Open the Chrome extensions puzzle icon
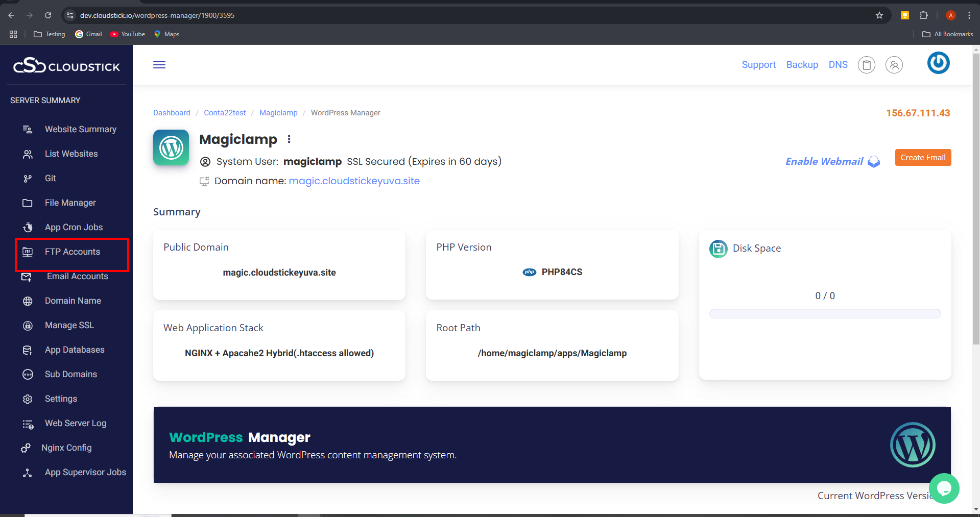 tap(923, 15)
